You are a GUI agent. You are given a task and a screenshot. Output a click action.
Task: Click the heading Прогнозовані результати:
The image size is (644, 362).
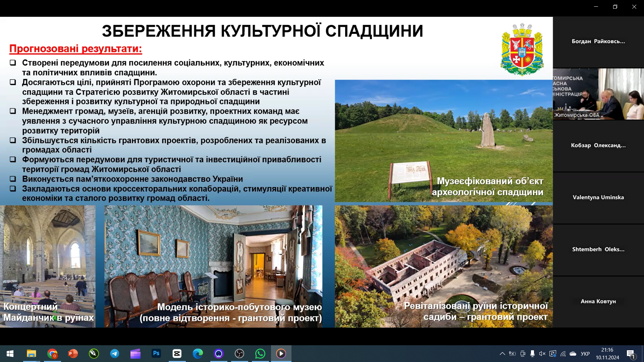[x=75, y=49]
